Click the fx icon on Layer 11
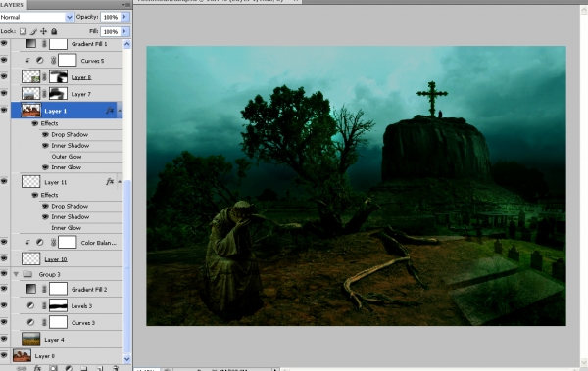 coord(110,182)
